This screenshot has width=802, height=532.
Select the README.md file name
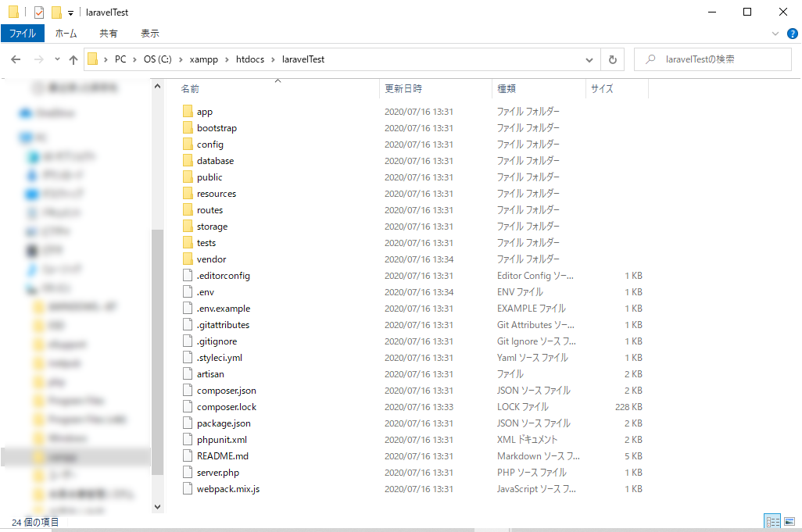click(x=223, y=456)
